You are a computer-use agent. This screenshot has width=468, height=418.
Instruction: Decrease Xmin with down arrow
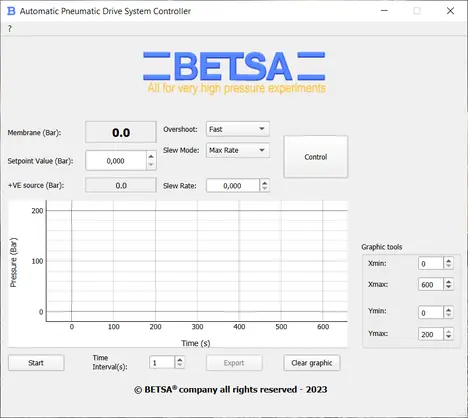pyautogui.click(x=448, y=266)
